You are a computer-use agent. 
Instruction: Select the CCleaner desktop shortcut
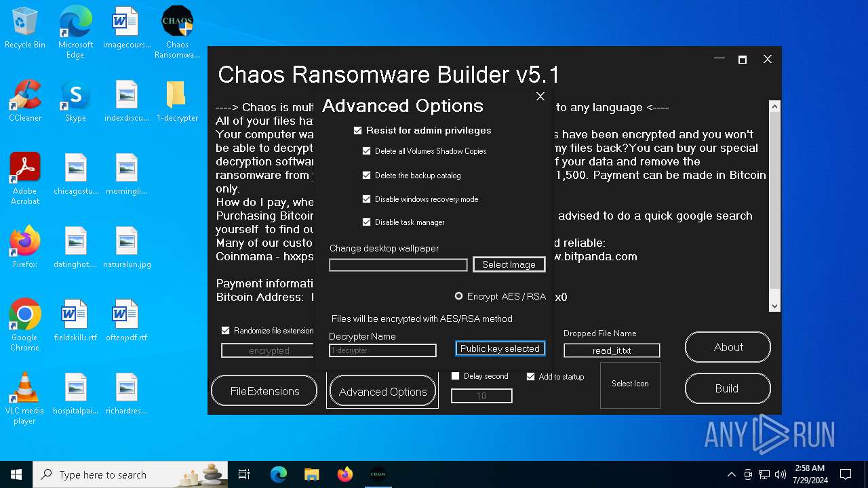[x=25, y=102]
